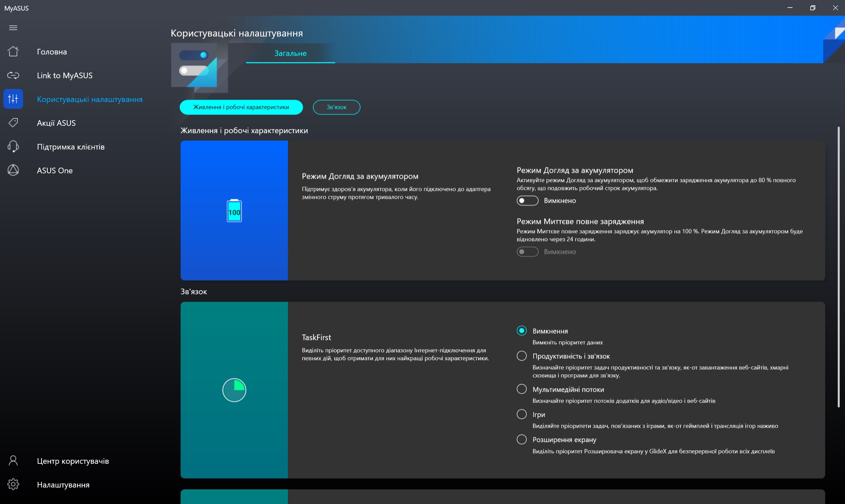Open the Головна home icon
Image resolution: width=845 pixels, height=504 pixels.
click(x=13, y=51)
